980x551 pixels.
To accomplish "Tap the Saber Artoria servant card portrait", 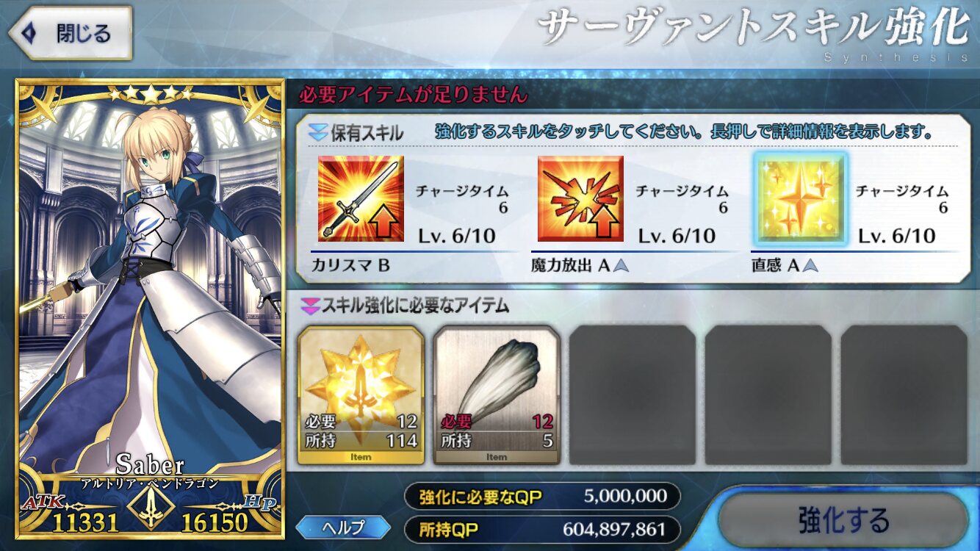I will (151, 309).
